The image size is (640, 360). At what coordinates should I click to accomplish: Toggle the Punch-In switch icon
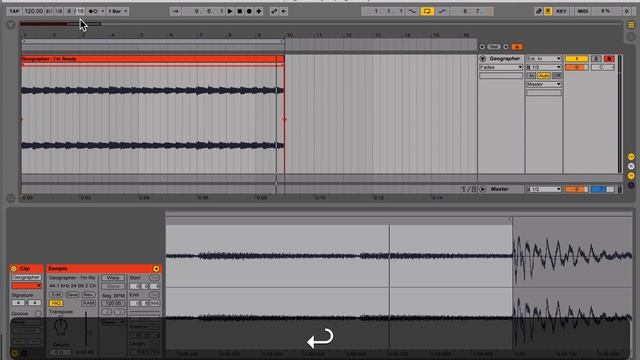click(x=413, y=11)
